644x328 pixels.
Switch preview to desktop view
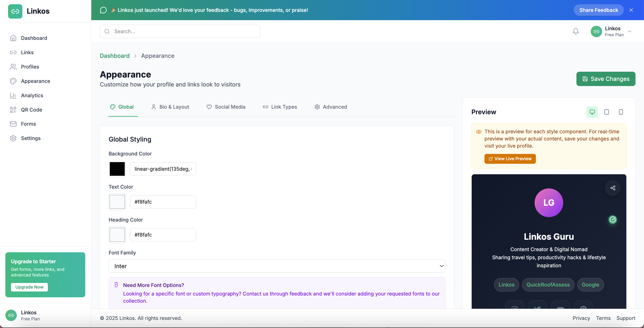(592, 112)
